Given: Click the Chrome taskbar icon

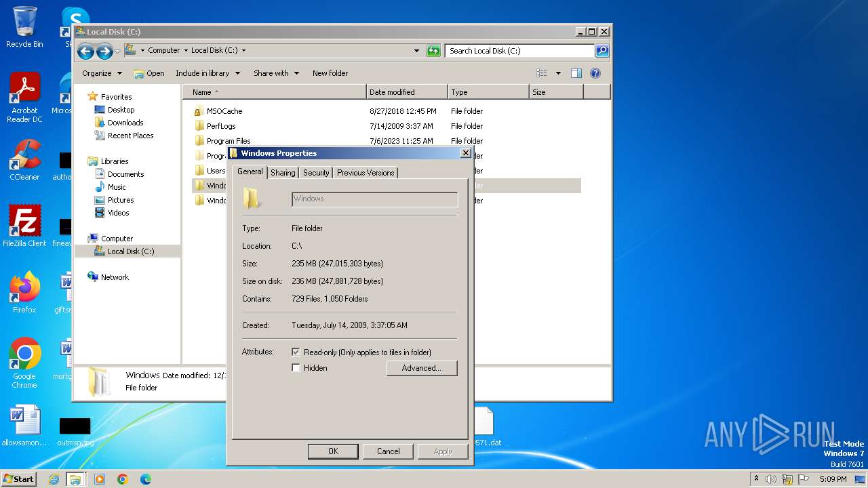Looking at the screenshot, I should coord(123,479).
